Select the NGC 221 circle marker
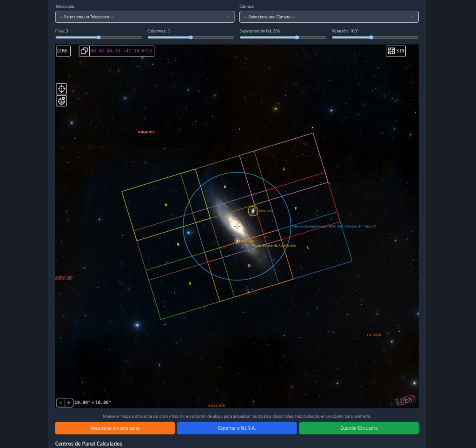The width and height of the screenshot is (476, 448). (x=237, y=241)
